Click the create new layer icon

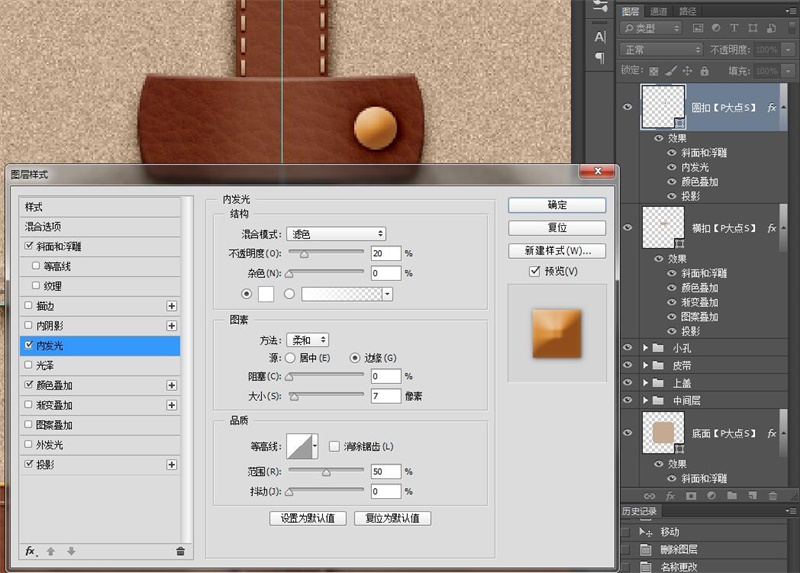click(x=753, y=495)
